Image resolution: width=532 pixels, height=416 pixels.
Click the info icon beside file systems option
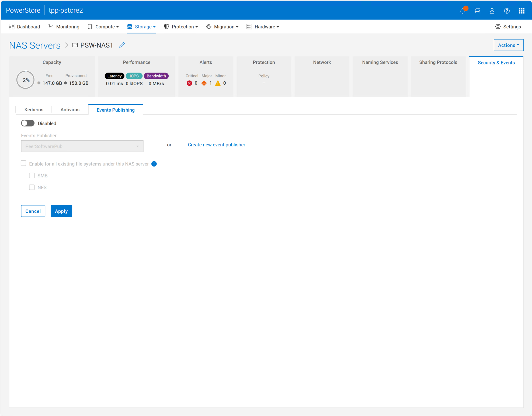(154, 164)
